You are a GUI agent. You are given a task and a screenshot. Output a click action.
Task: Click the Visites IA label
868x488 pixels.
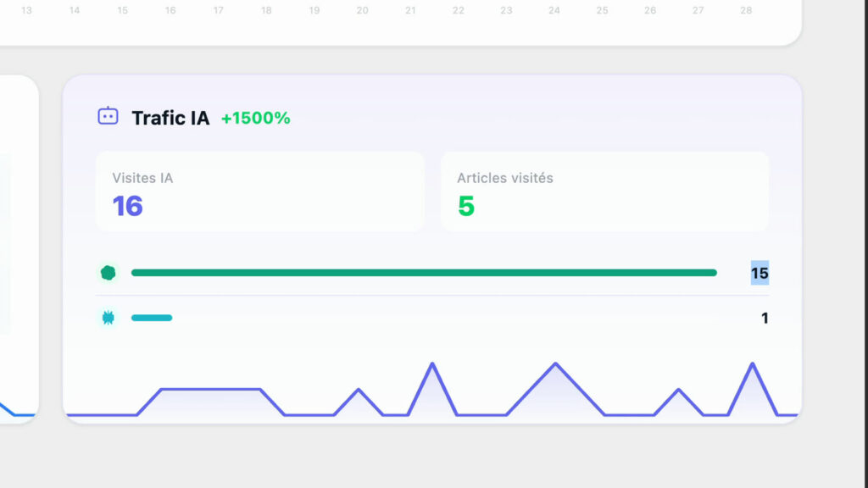coord(142,178)
